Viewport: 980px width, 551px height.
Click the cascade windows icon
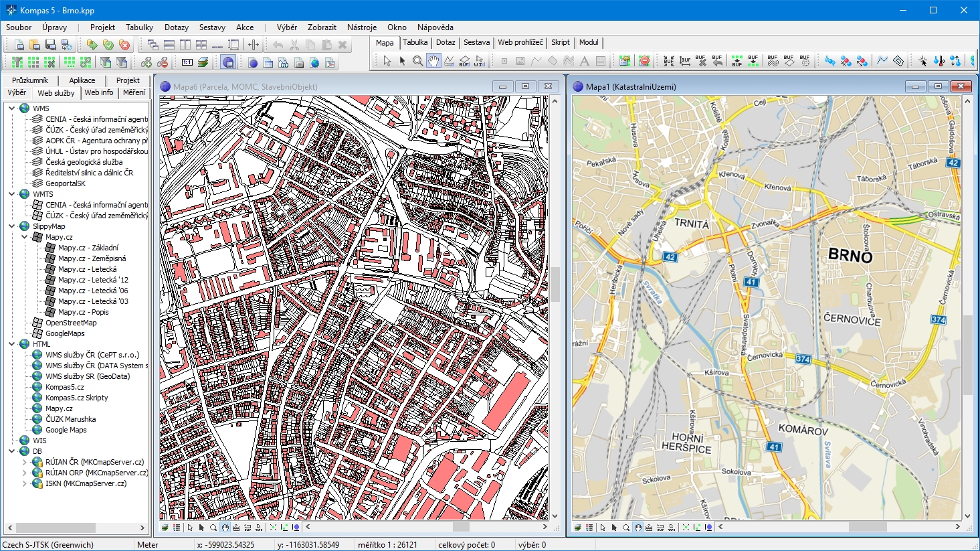[x=153, y=45]
